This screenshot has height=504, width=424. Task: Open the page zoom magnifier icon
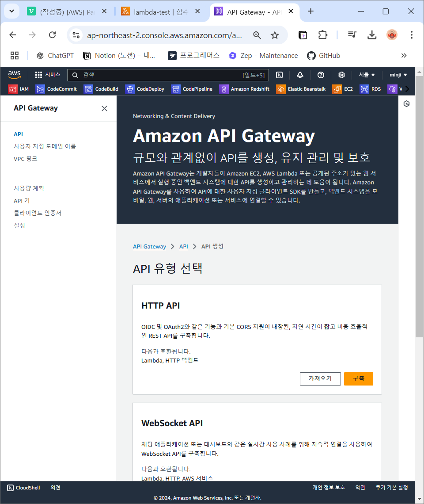257,35
